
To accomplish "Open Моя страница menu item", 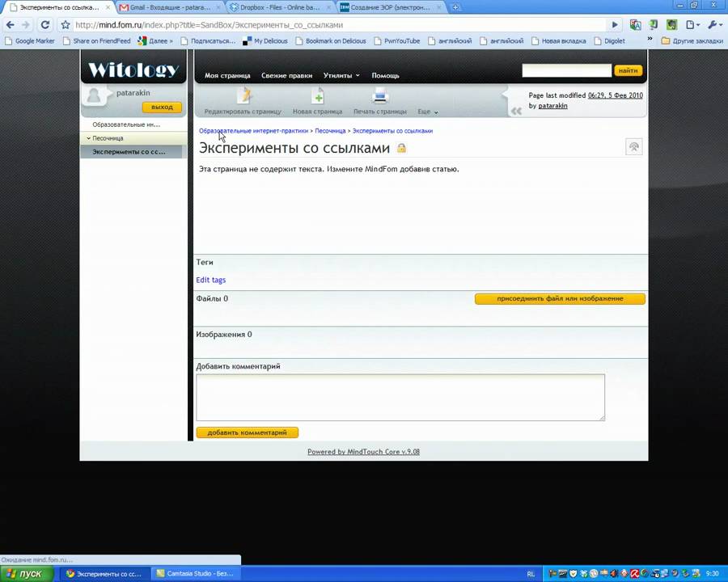I will pyautogui.click(x=227, y=75).
